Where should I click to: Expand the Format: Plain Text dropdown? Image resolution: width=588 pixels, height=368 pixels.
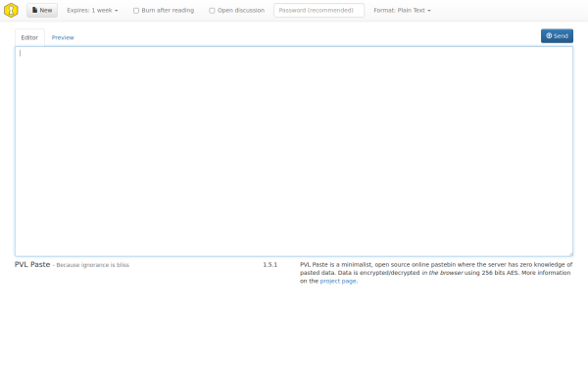tap(402, 10)
